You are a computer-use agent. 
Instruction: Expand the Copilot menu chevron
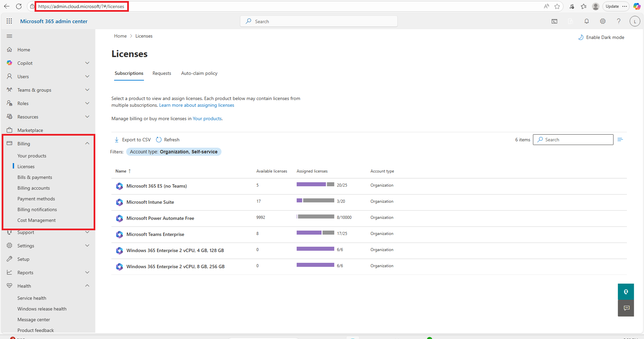coord(87,63)
